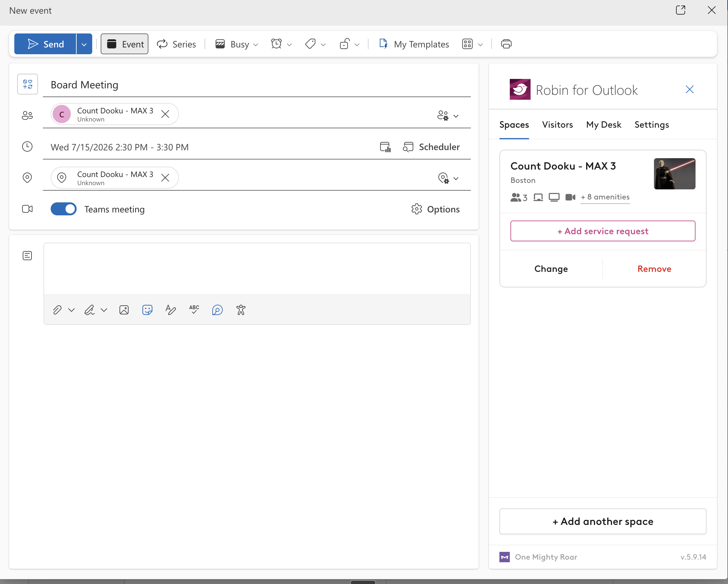
Task: Open the emoji picker icon
Action: pos(147,310)
